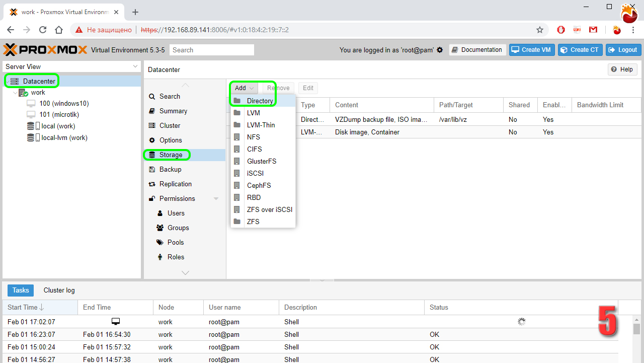Click the console monitor icon in running task row

coord(116,321)
